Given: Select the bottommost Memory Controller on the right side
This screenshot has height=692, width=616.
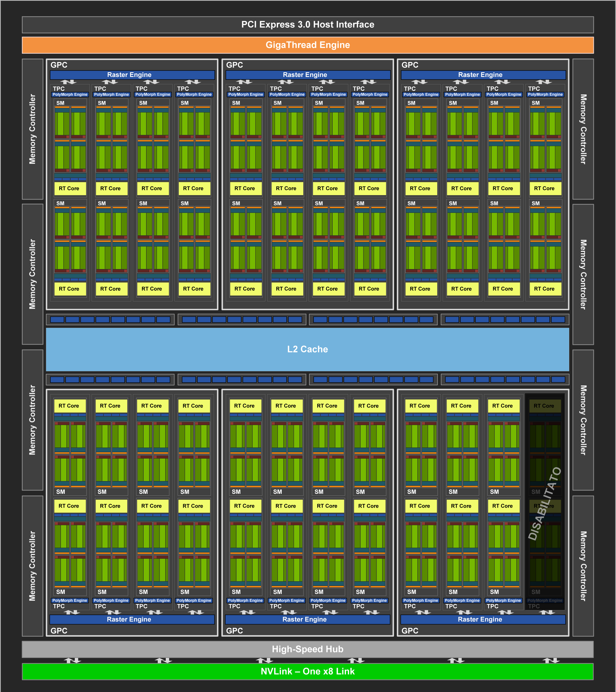Looking at the screenshot, I should pos(583,566).
